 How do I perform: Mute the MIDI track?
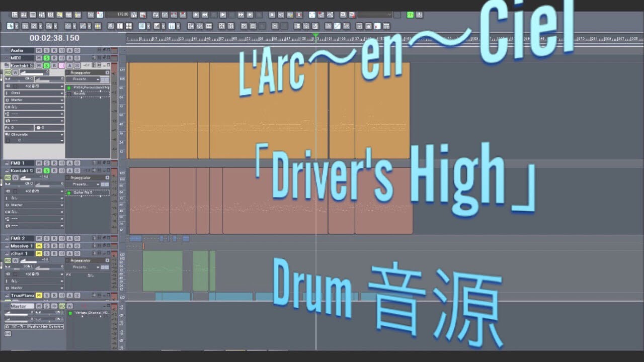coord(39,58)
